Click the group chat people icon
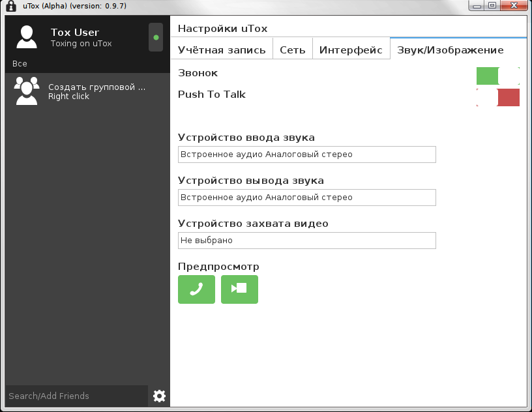 27,91
